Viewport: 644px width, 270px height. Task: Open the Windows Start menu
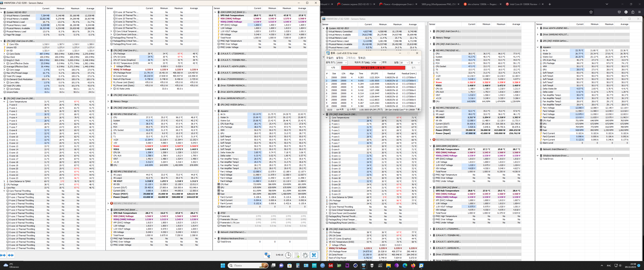tap(223, 265)
